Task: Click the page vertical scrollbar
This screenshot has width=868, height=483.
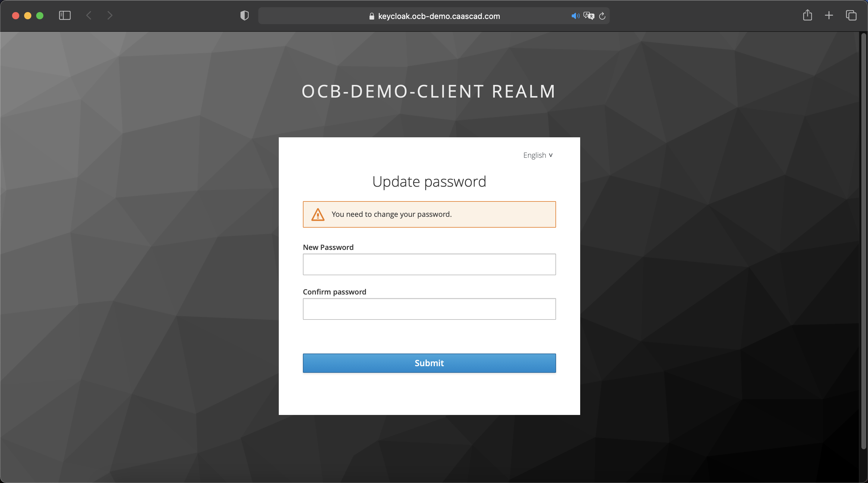Action: pos(863,241)
